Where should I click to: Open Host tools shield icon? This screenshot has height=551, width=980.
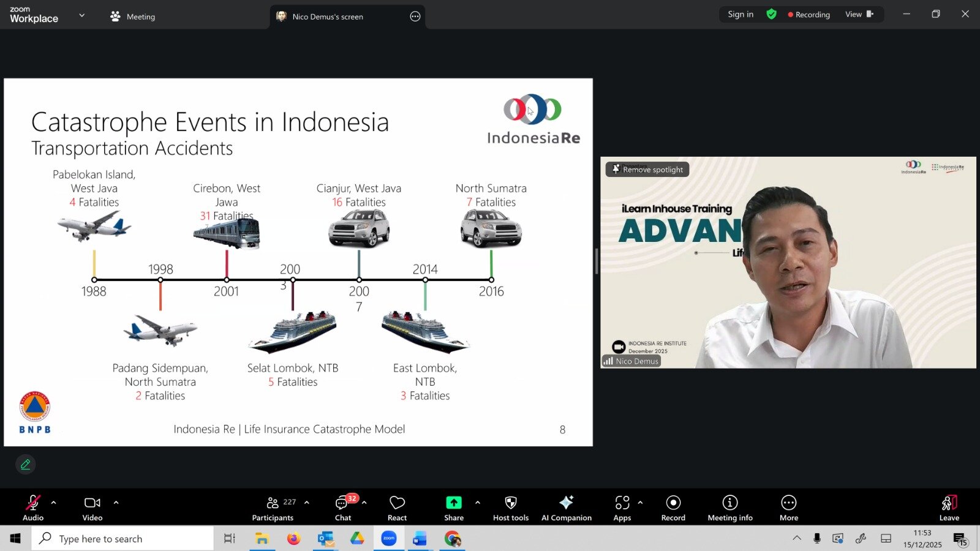point(510,508)
